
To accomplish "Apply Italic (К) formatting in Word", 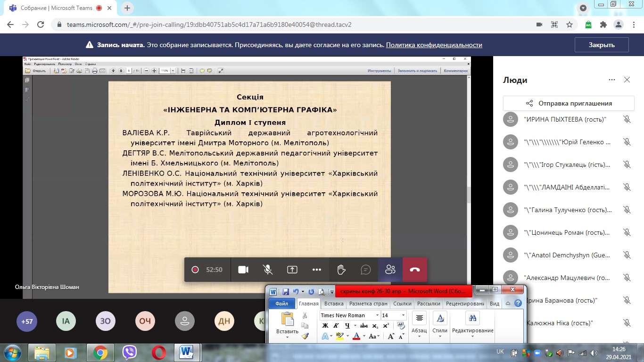I will pos(336,326).
